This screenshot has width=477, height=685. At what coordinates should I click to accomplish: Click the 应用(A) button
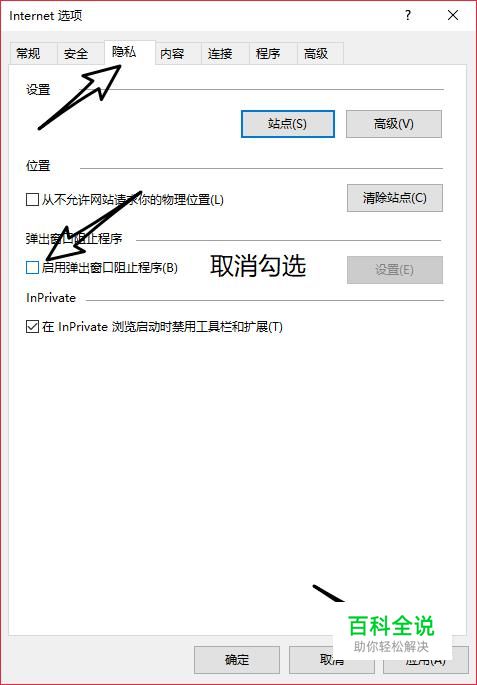click(x=426, y=660)
